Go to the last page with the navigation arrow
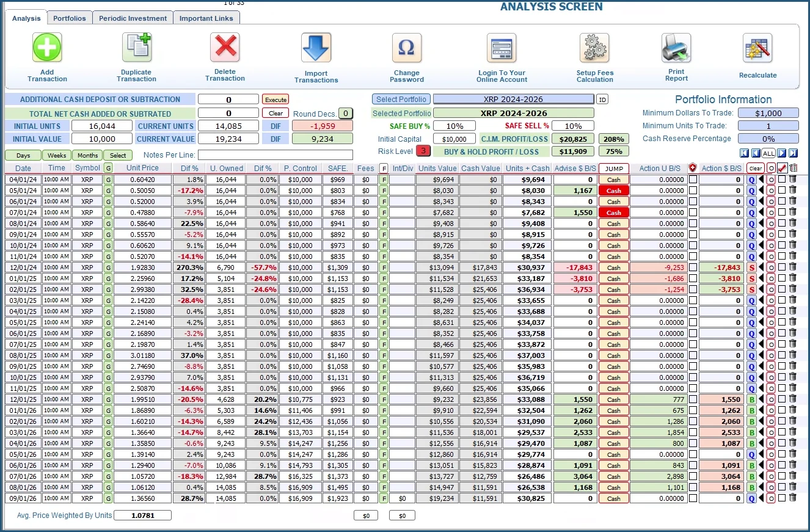 tap(793, 153)
